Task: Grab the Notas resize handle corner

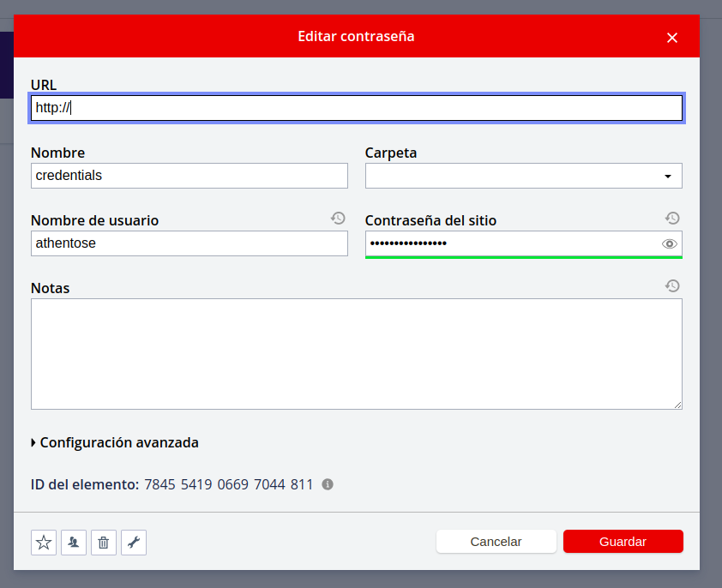Action: [x=677, y=405]
